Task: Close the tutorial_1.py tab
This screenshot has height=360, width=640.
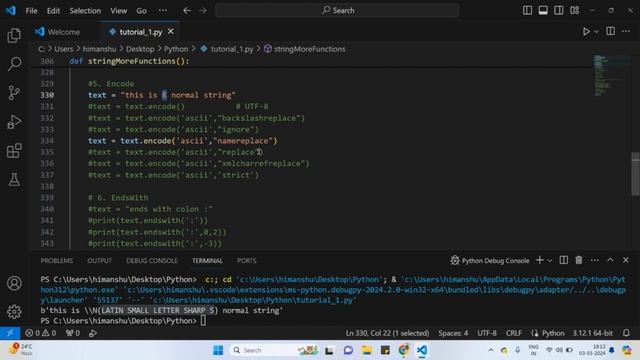Action: tap(171, 31)
